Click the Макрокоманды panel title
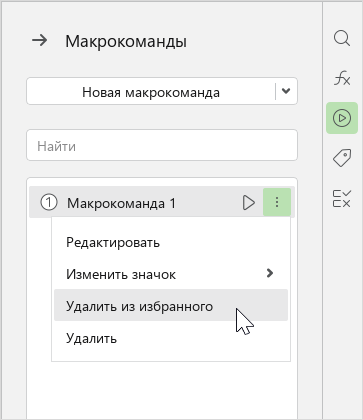Viewport: 363px width, 420px height. (x=126, y=41)
